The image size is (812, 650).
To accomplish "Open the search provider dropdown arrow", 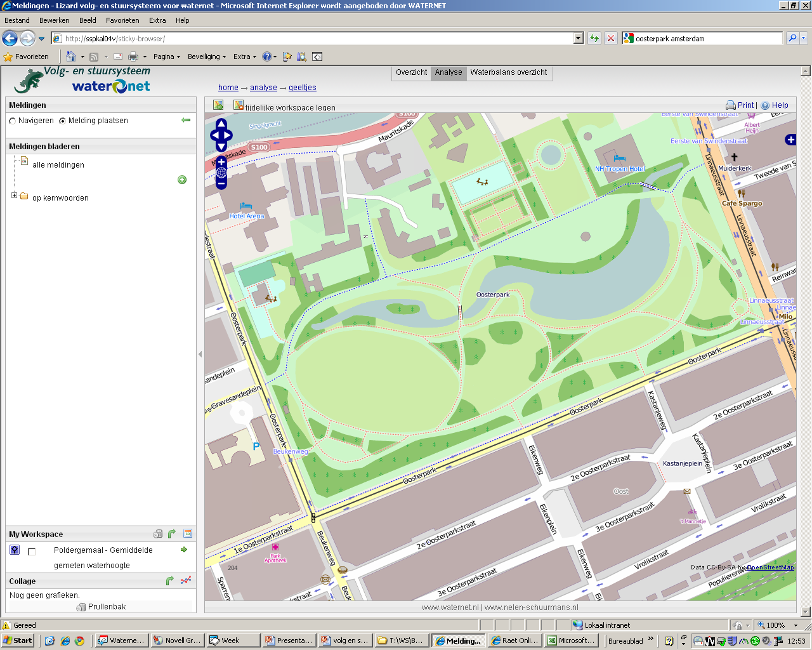I will pyautogui.click(x=804, y=39).
